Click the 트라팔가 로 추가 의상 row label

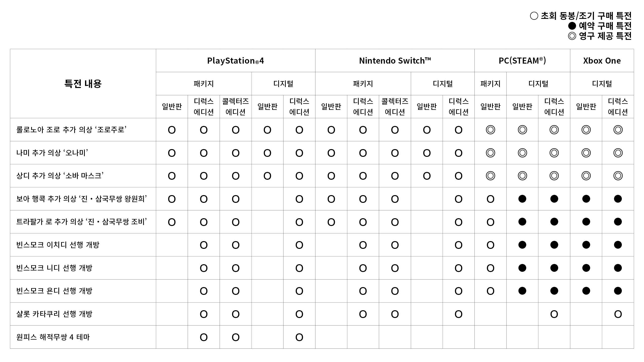(x=82, y=222)
